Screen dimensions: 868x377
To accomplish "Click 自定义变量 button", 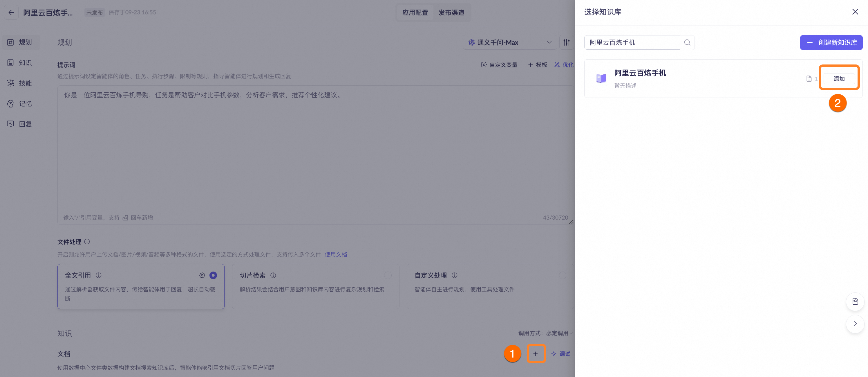I will click(x=499, y=65).
